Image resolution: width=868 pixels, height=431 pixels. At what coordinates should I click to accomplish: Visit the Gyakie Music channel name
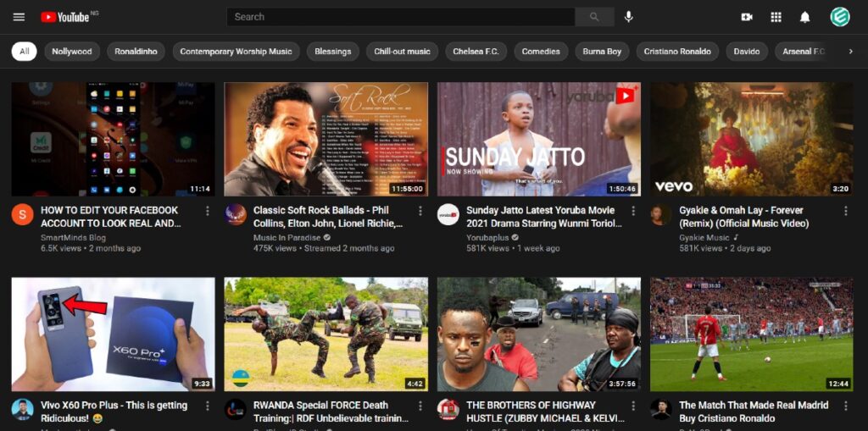(704, 237)
